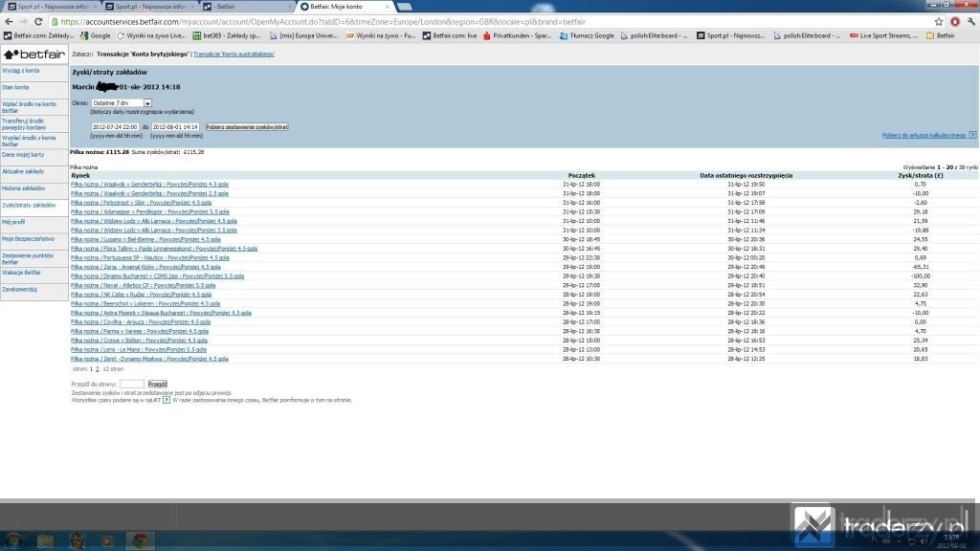Open the file explorer taskbar icon
The height and width of the screenshot is (551, 980).
pos(45,540)
